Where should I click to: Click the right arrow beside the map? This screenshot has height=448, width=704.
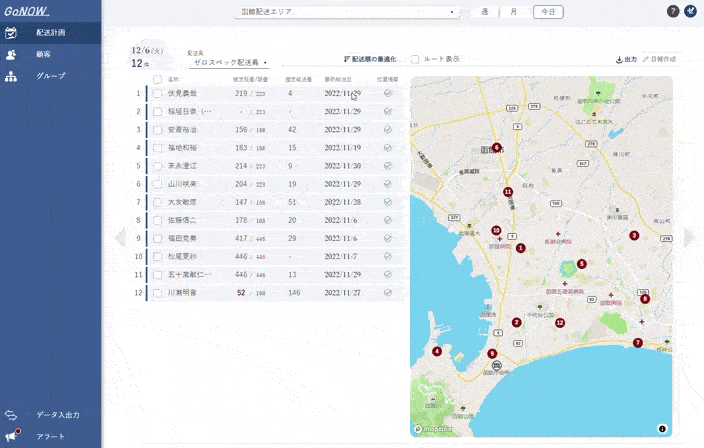click(688, 237)
